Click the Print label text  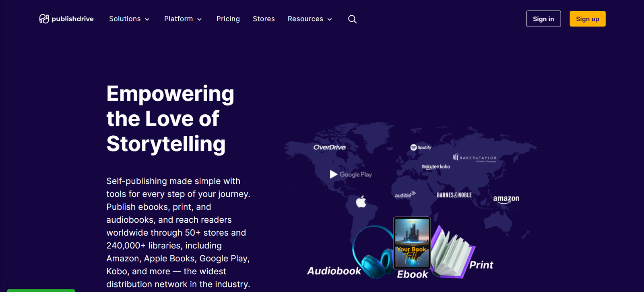coord(481,265)
